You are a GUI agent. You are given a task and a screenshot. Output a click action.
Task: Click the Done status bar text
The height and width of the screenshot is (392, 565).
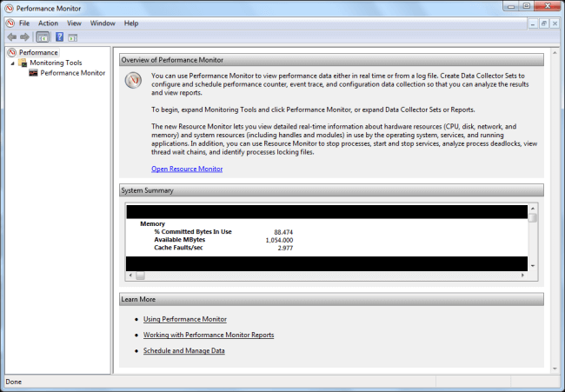(x=14, y=382)
